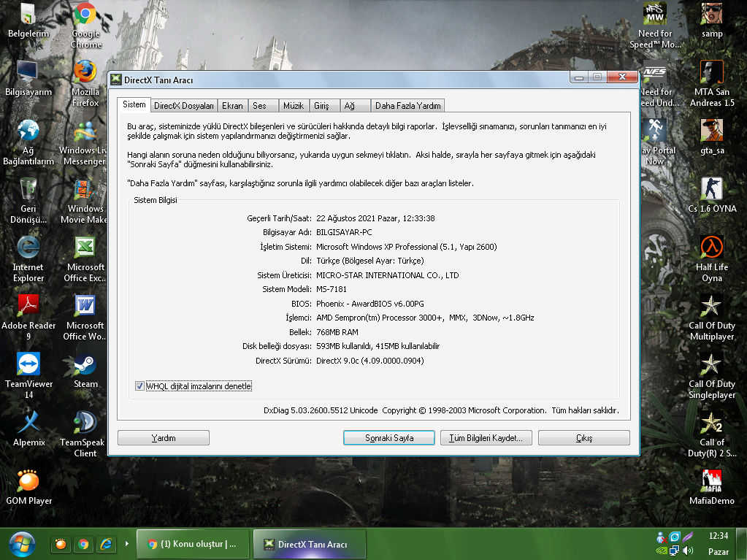
Task: Launch Microsoft Office Word shortcut
Action: point(85,317)
